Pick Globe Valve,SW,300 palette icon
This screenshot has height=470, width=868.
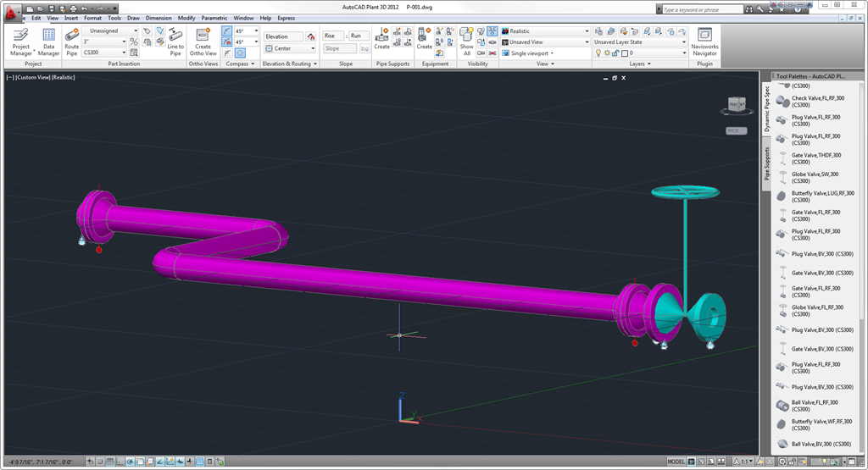pos(782,177)
